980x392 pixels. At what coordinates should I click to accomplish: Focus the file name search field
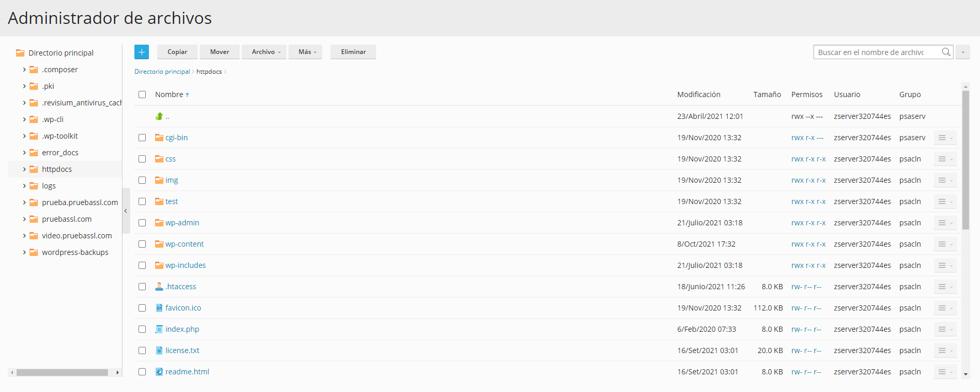point(876,52)
